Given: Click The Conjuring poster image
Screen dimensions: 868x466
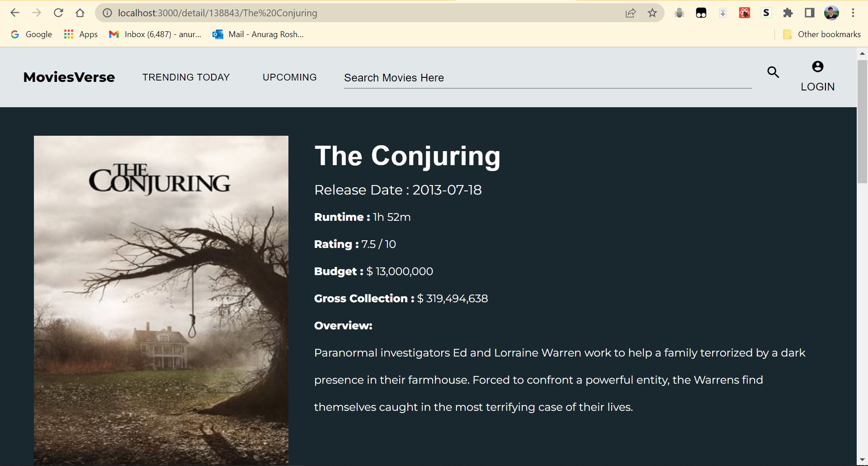Looking at the screenshot, I should coord(161,300).
